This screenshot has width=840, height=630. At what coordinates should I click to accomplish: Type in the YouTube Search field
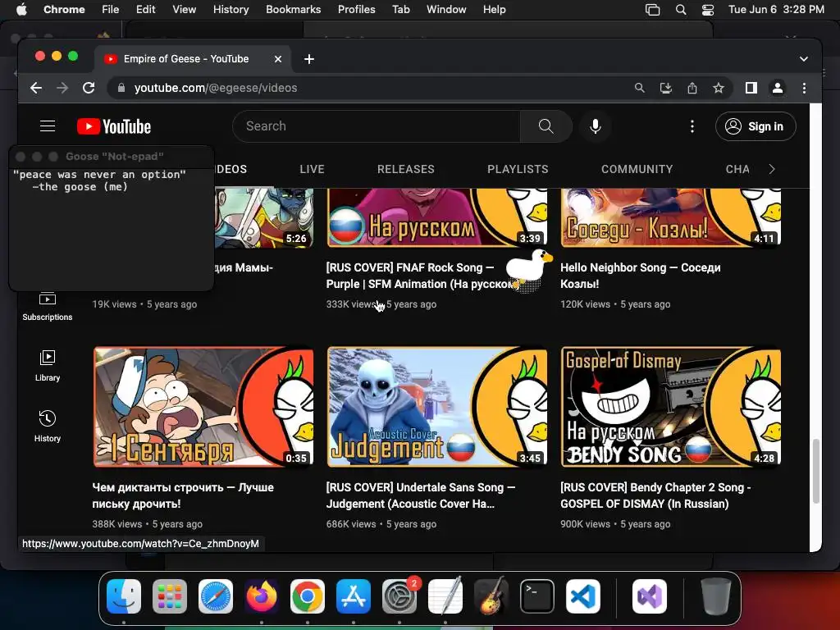[x=376, y=126]
